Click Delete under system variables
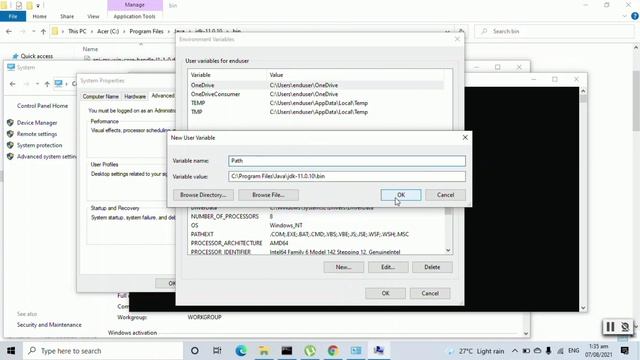640x360 pixels. click(x=432, y=267)
